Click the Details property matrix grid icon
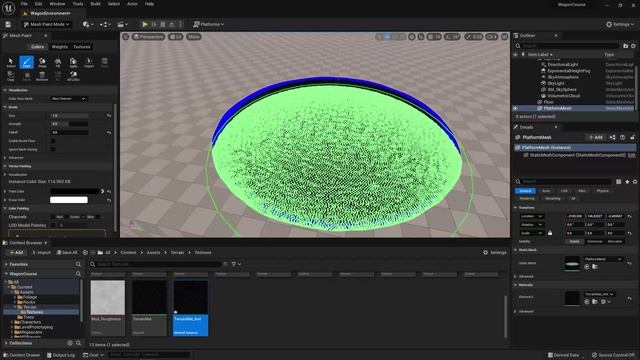 [x=619, y=182]
